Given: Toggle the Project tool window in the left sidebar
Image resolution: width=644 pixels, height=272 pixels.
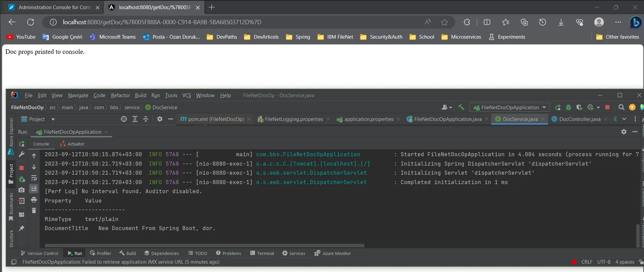Looking at the screenshot, I should pyautogui.click(x=11, y=173).
